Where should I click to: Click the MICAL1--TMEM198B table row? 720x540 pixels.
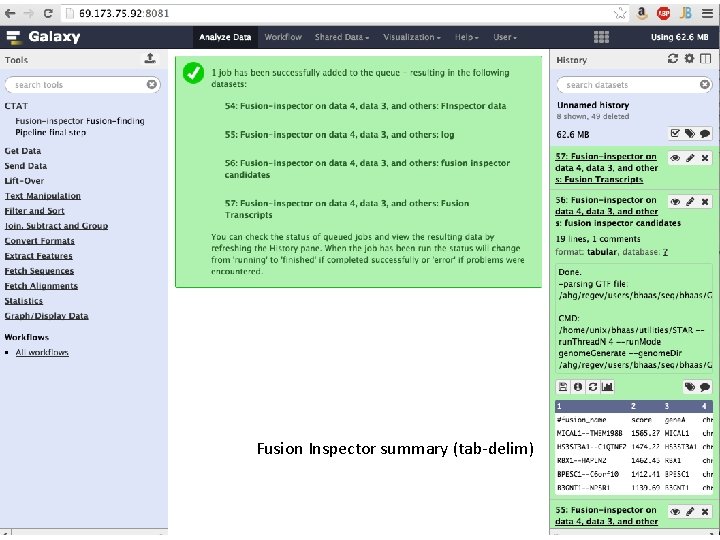(634, 433)
